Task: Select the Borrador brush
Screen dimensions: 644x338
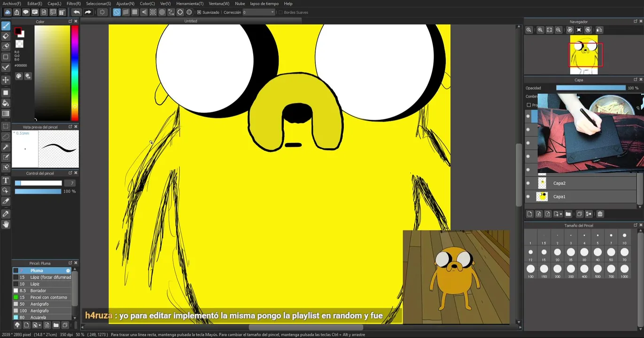Action: pyautogui.click(x=42, y=291)
